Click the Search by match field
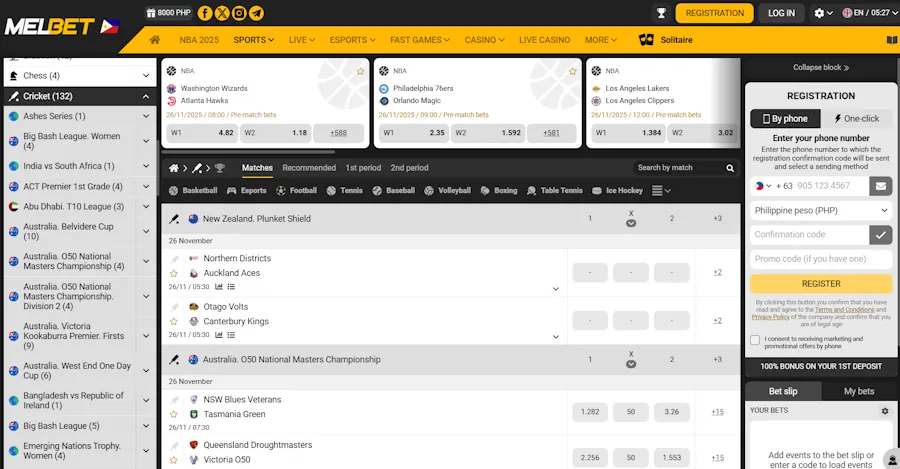 tap(677, 168)
